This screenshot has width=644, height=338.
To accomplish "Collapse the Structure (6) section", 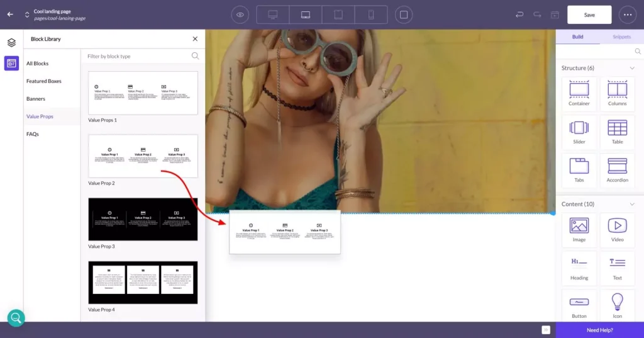I will coord(631,68).
